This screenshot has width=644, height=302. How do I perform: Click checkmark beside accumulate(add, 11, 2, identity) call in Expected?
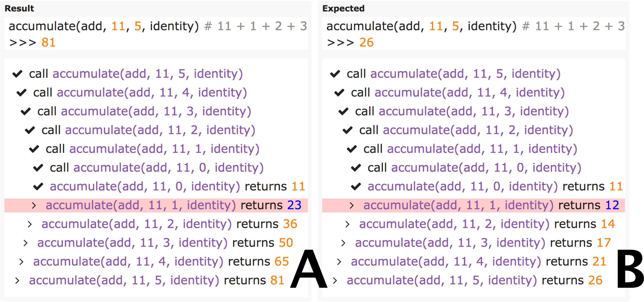click(347, 130)
